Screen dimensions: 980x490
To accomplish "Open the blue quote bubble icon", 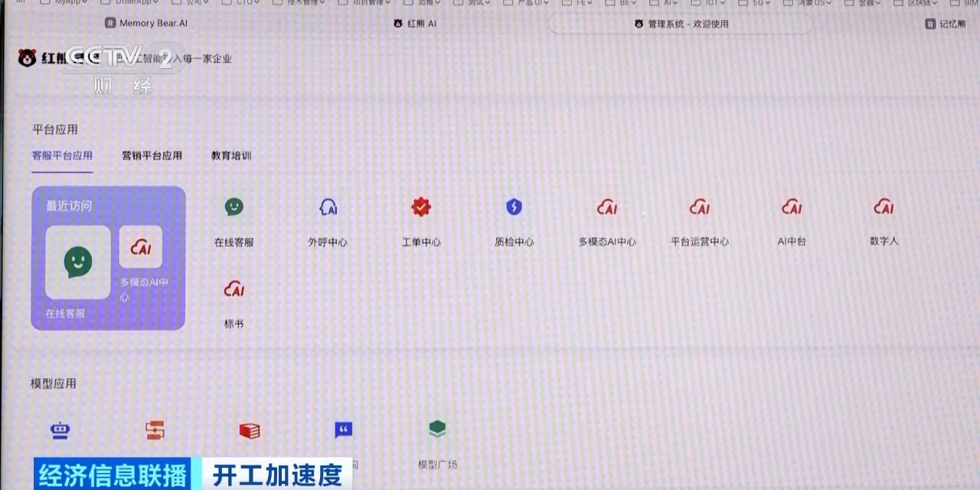I will tap(344, 430).
